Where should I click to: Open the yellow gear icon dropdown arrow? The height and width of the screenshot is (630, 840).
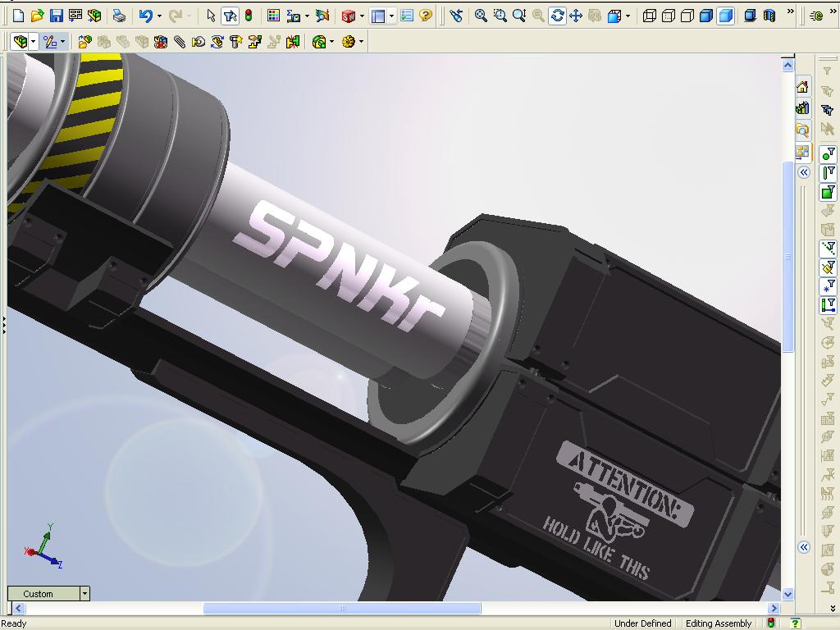[362, 42]
